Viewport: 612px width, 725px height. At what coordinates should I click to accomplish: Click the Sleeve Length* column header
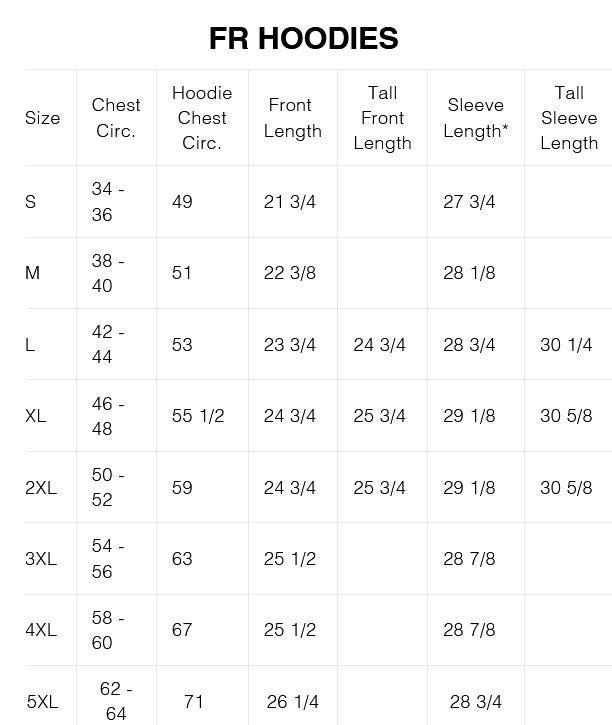point(476,118)
